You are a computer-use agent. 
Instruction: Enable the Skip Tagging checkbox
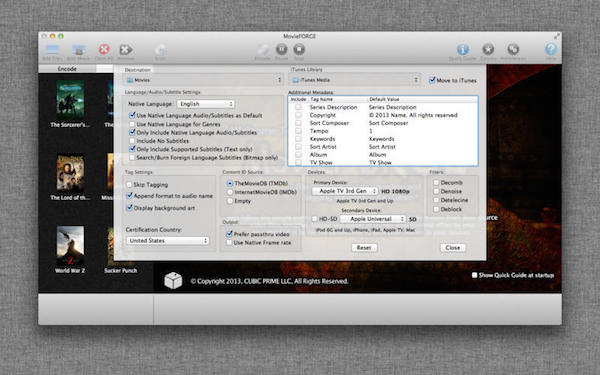pos(129,185)
